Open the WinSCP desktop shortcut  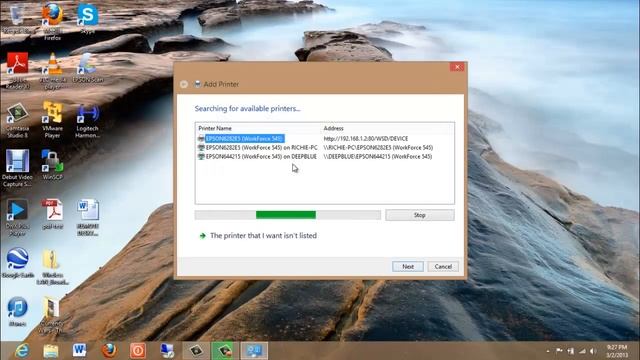[52, 165]
